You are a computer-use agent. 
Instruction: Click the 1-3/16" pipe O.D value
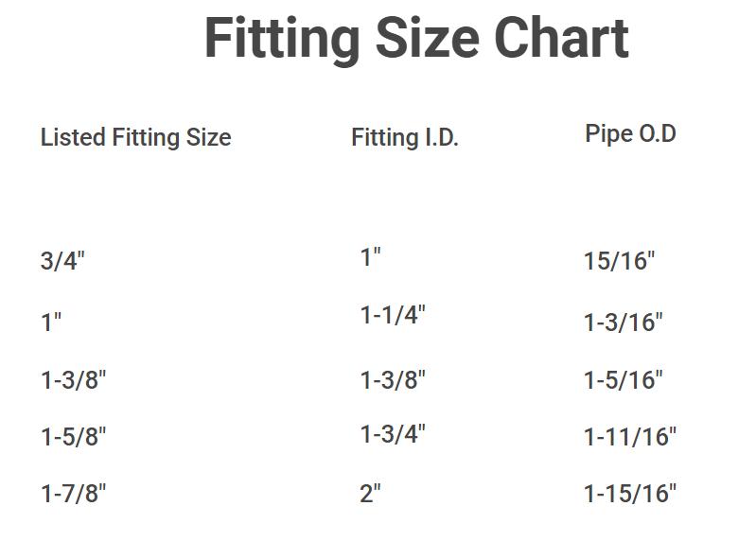(624, 322)
